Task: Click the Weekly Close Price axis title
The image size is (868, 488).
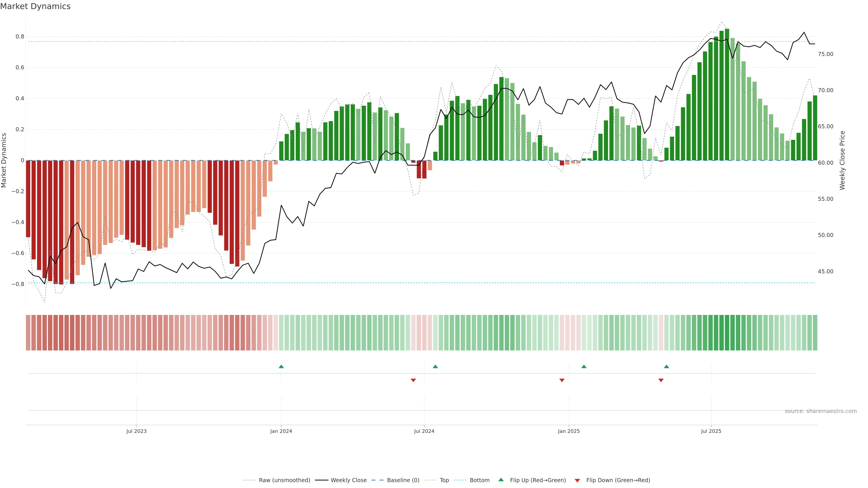Action: (842, 160)
